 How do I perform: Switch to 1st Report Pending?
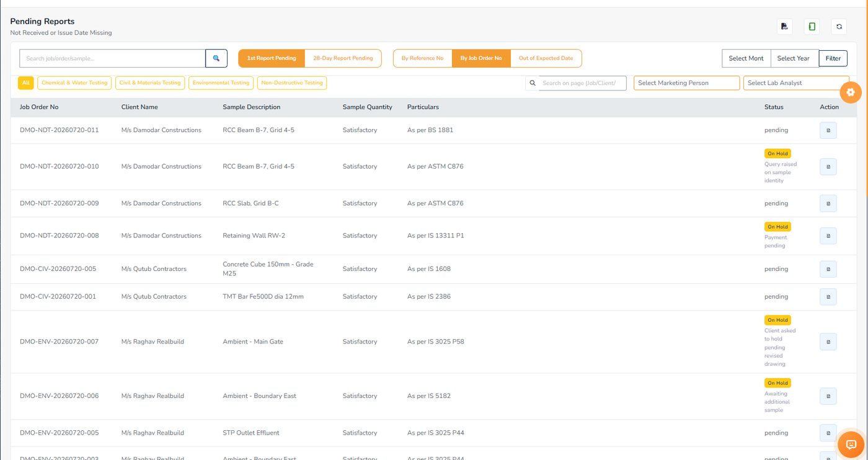(x=272, y=58)
